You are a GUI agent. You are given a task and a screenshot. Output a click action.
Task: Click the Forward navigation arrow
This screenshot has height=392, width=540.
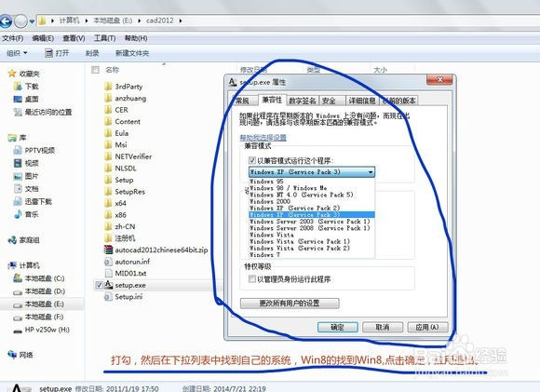click(20, 21)
